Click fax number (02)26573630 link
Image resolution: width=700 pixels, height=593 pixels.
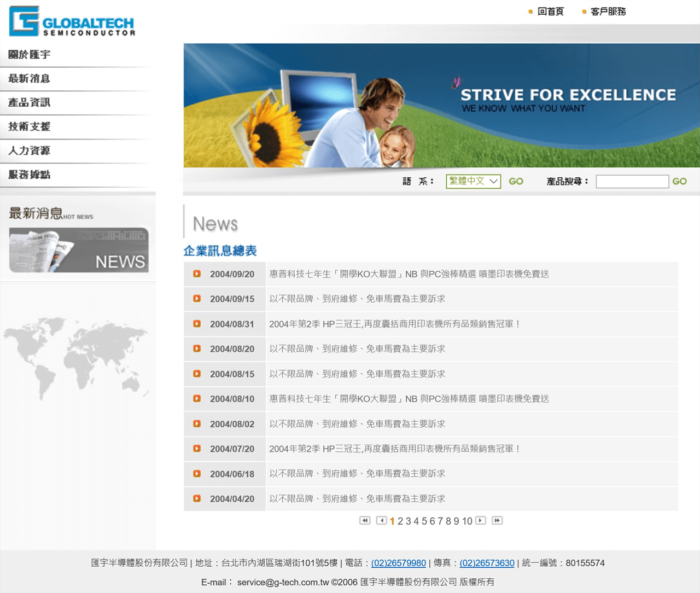coord(487,563)
